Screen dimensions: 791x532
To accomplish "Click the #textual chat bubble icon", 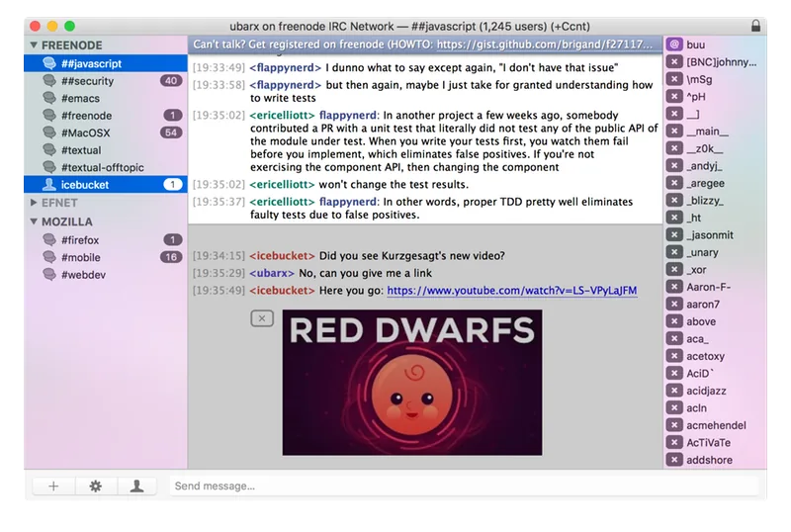I will tap(49, 150).
